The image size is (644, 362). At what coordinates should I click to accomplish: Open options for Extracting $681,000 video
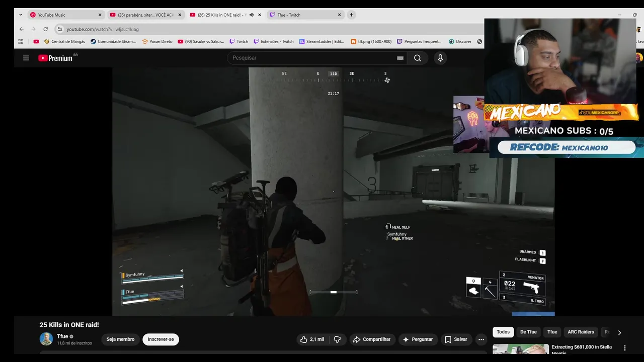[625, 348]
